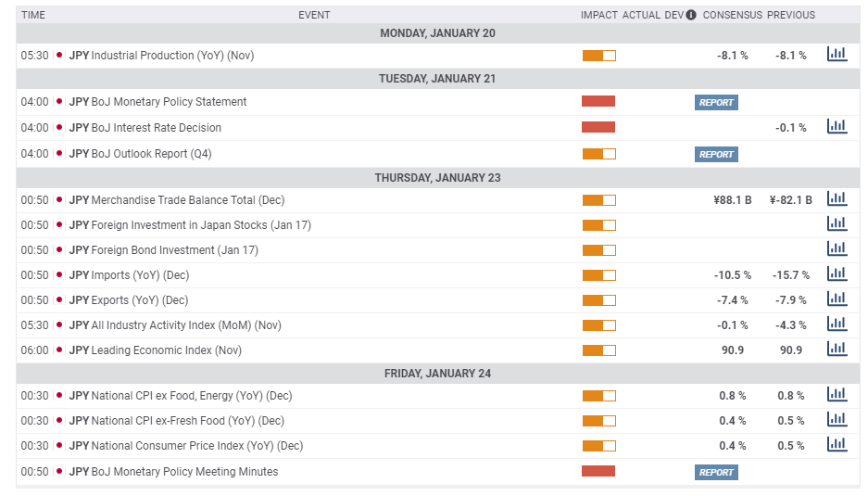Image resolution: width=868 pixels, height=496 pixels.
Task: Expand Foreign Investment in Japan Stocks row
Action: [x=437, y=225]
